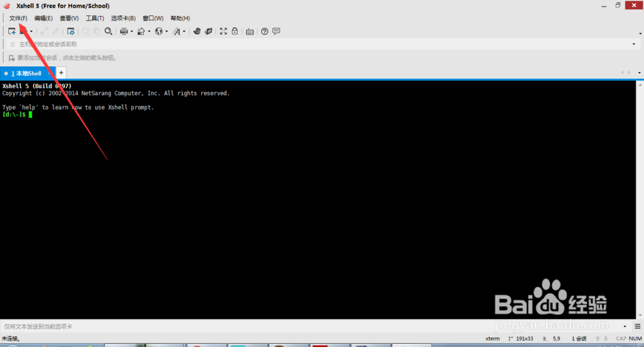Open the tab list dropdown arrow at right
Image resolution: width=644 pixels, height=347 pixels.
coord(639,73)
